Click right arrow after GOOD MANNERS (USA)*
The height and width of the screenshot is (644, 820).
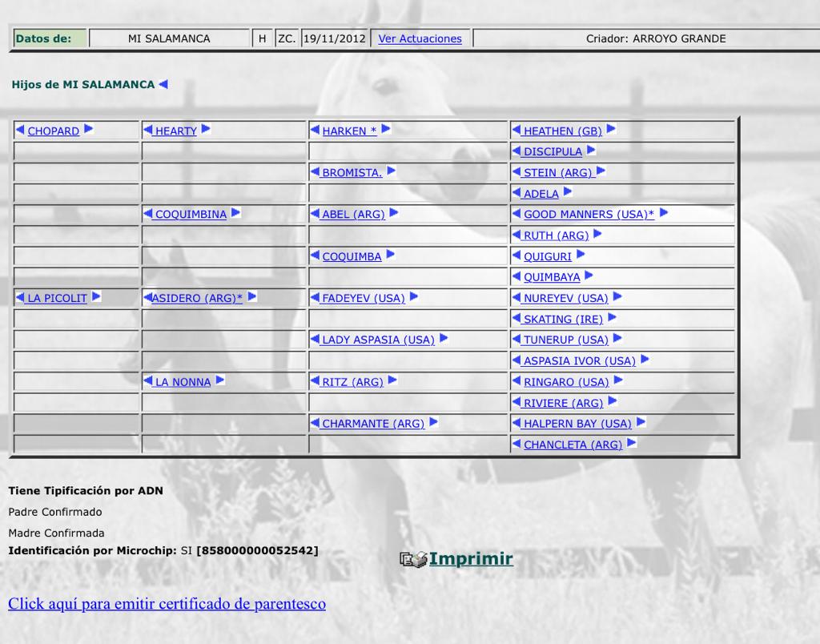coord(663,213)
